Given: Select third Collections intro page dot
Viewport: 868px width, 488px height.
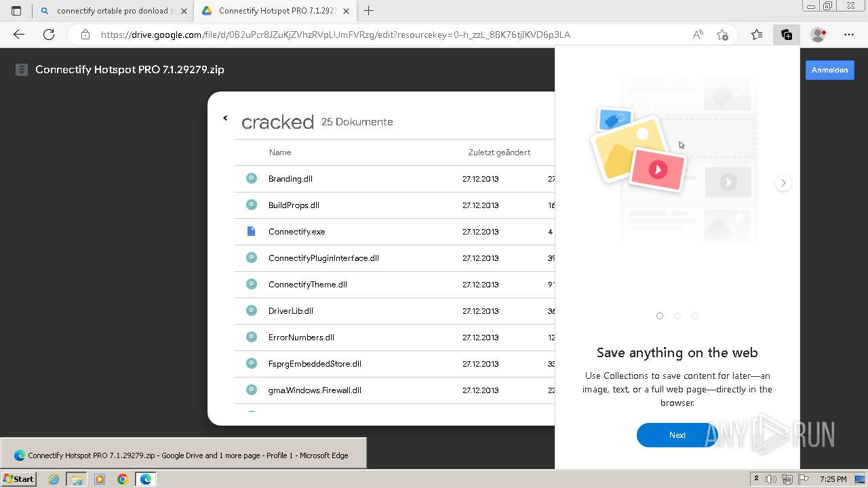Looking at the screenshot, I should click(x=695, y=316).
